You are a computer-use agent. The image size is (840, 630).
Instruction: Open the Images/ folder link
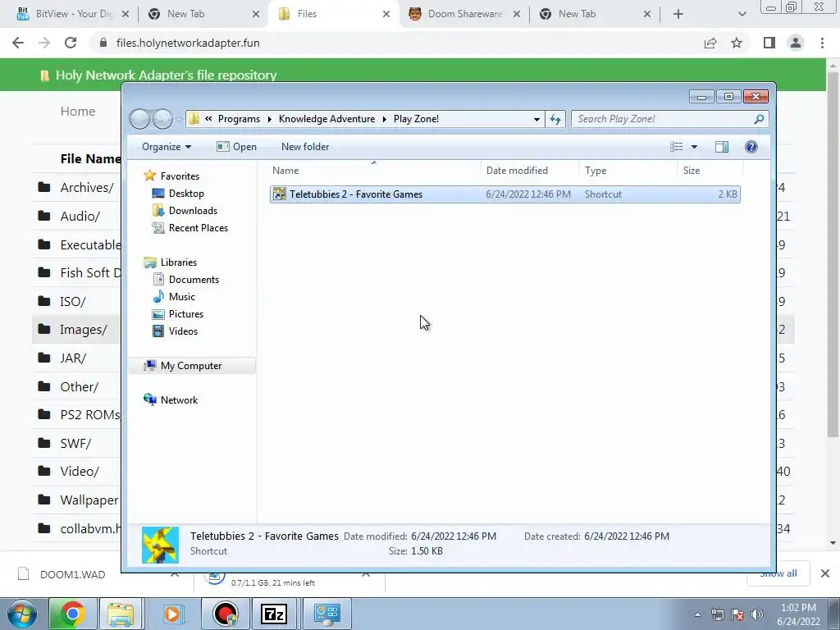pyautogui.click(x=83, y=330)
